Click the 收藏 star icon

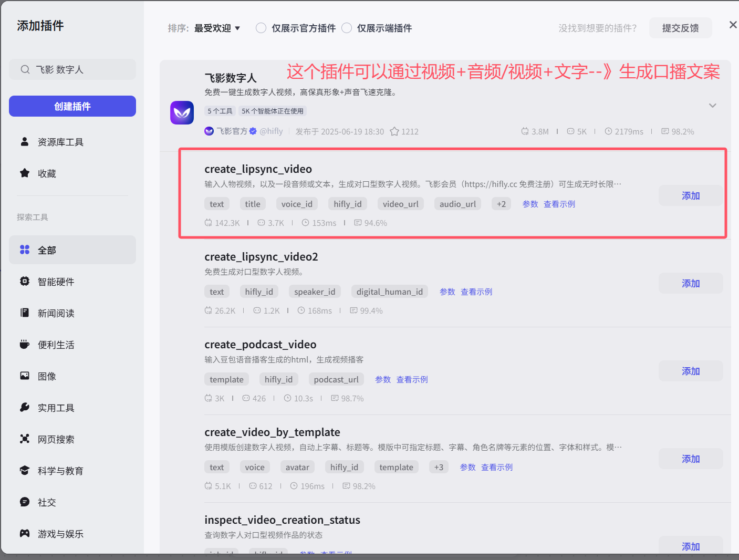click(25, 173)
